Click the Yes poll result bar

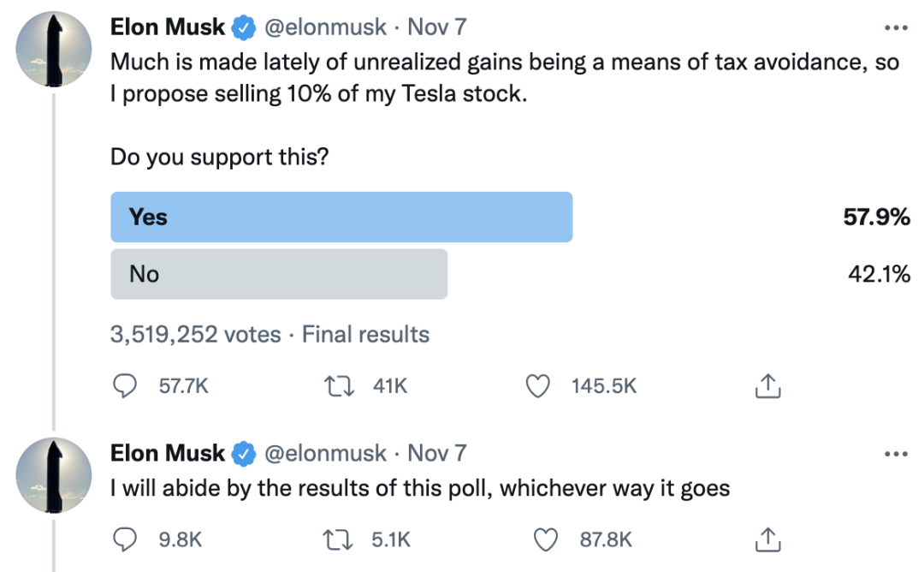(x=341, y=217)
